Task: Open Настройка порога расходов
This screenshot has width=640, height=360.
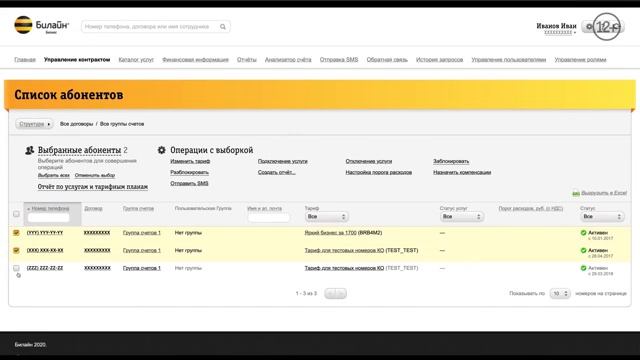Action: [378, 172]
